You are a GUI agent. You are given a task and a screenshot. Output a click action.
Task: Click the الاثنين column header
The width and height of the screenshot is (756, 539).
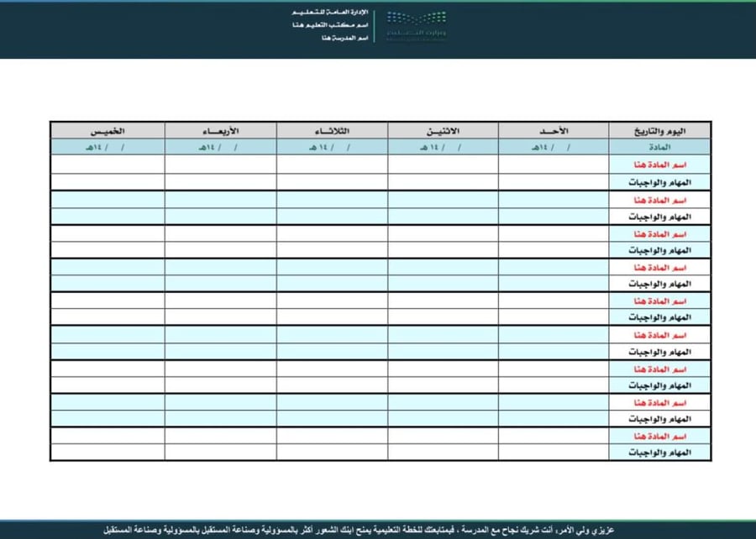[443, 130]
